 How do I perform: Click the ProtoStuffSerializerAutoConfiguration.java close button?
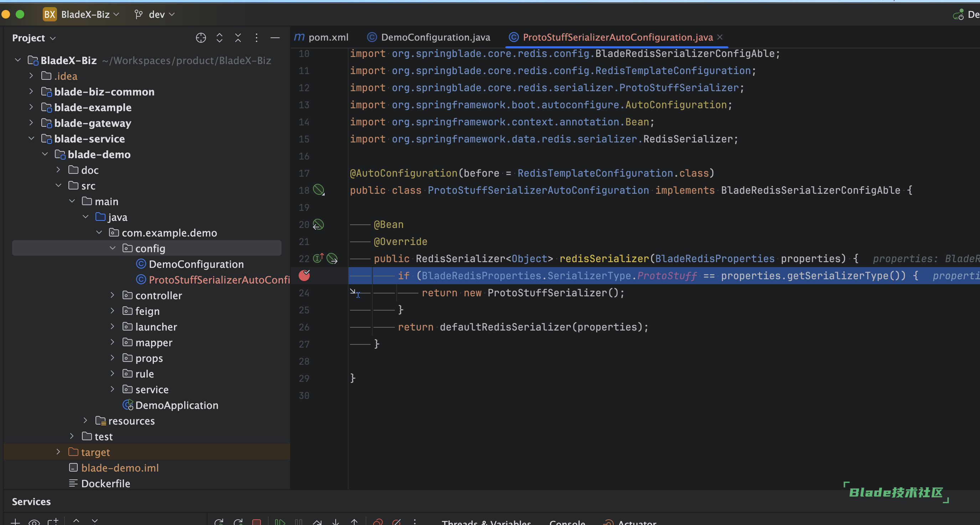pos(720,37)
